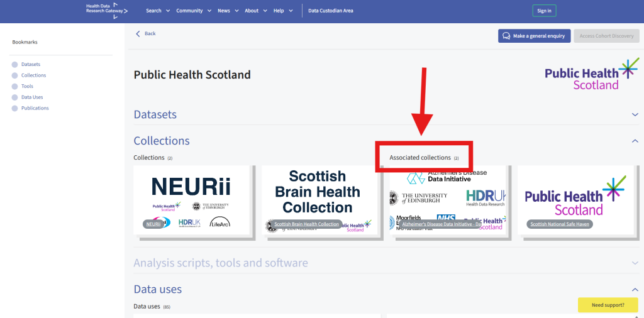Click the Sign in button
This screenshot has width=644, height=318.
click(544, 11)
